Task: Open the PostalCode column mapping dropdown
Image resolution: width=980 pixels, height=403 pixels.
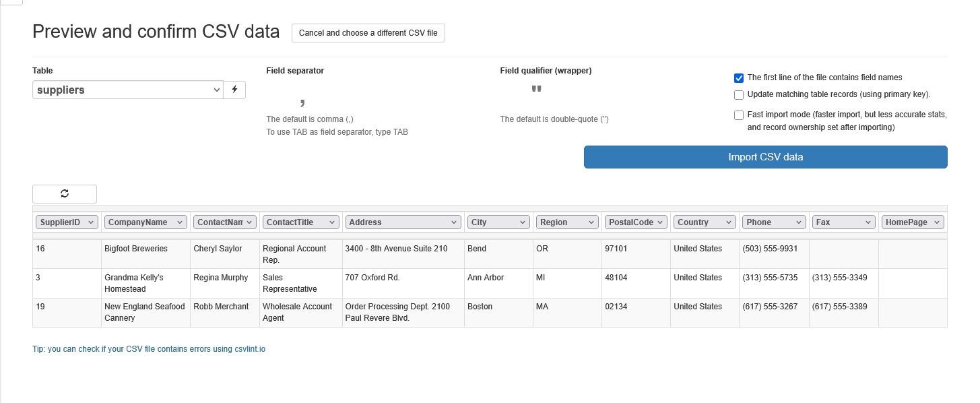Action: (635, 222)
